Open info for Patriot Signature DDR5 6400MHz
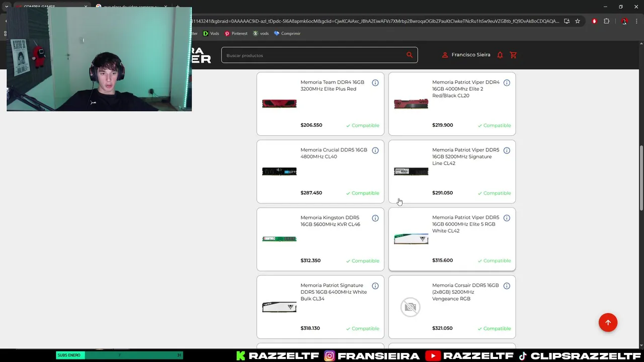The width and height of the screenshot is (644, 362). point(375,286)
